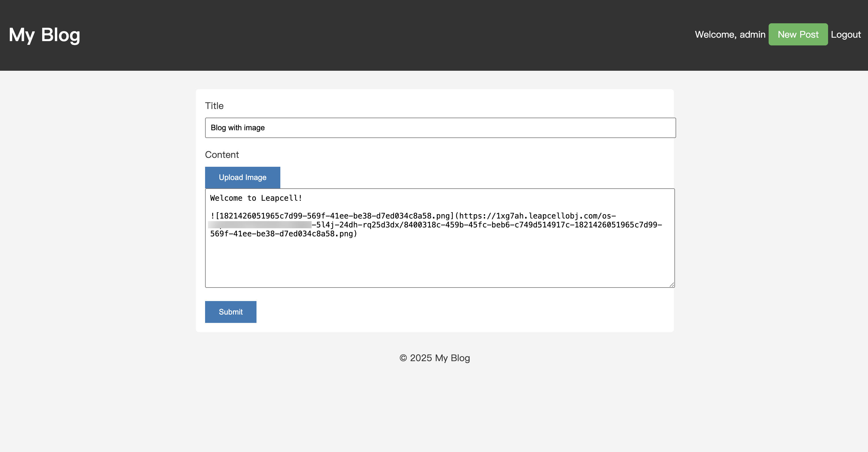The width and height of the screenshot is (868, 452).
Task: Click the blank white space right of Submit
Action: (x=438, y=312)
